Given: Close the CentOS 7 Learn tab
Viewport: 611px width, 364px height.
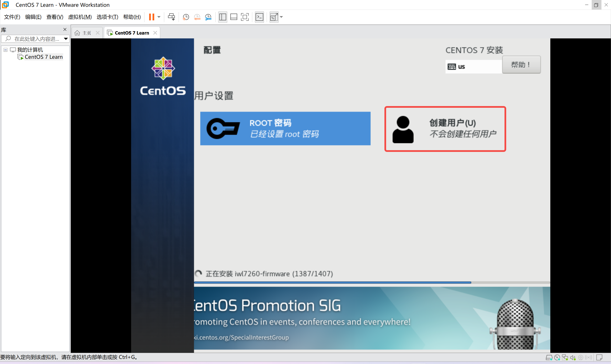Looking at the screenshot, I should 155,33.
